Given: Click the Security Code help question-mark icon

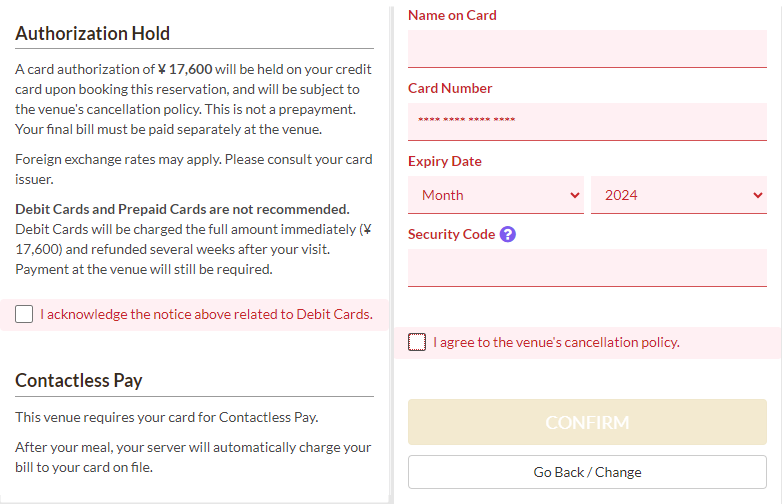Looking at the screenshot, I should click(508, 234).
